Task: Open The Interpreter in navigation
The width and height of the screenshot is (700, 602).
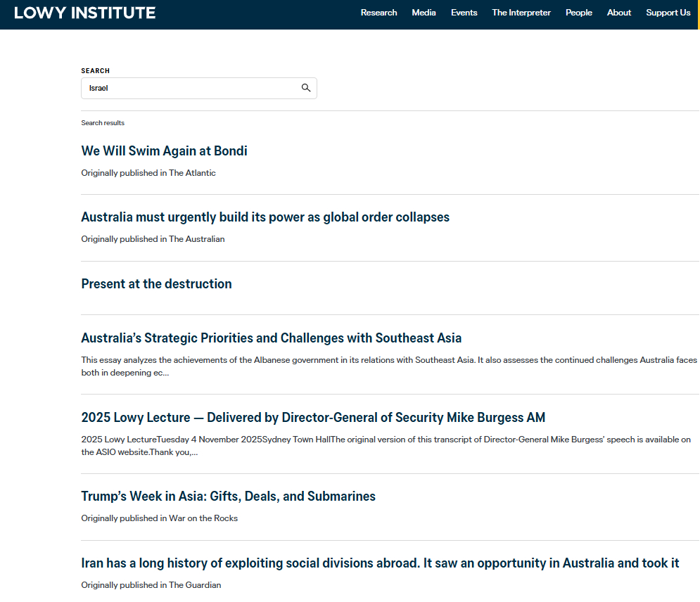Action: pos(521,13)
